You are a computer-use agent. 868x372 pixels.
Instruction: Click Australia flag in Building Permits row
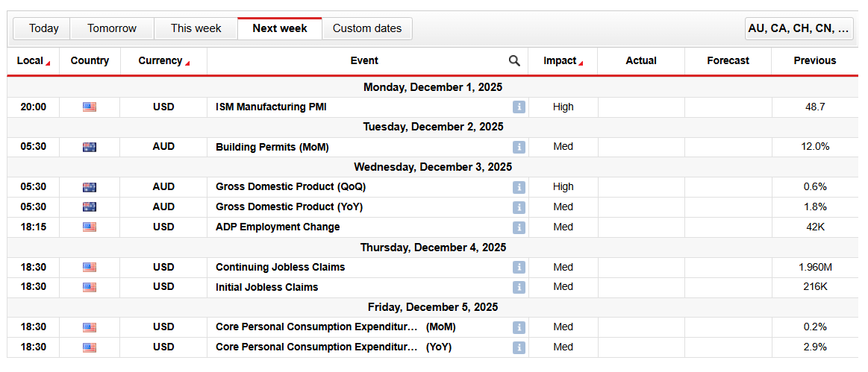coord(90,148)
